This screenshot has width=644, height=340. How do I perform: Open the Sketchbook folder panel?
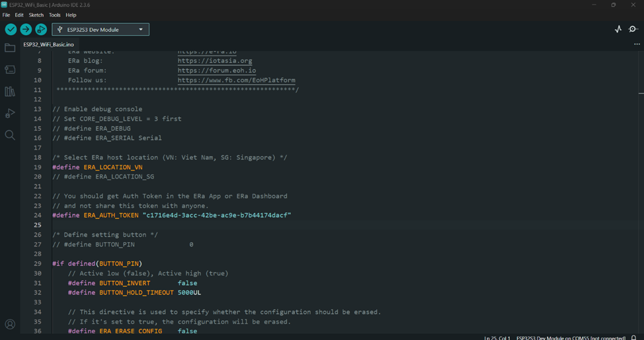[x=10, y=48]
